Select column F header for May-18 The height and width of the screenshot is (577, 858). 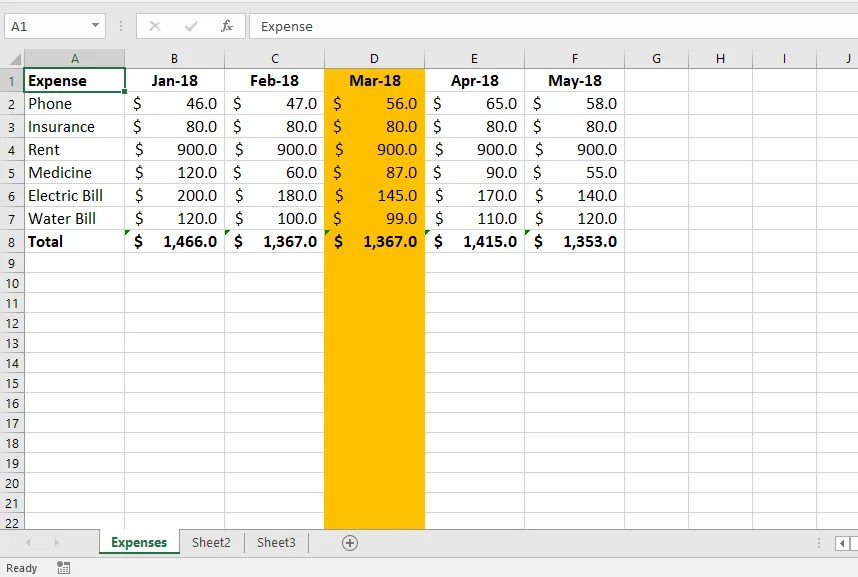pyautogui.click(x=574, y=57)
